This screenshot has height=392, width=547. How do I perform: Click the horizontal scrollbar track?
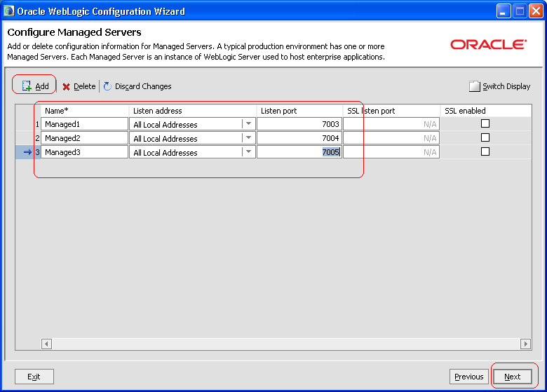[x=286, y=344]
